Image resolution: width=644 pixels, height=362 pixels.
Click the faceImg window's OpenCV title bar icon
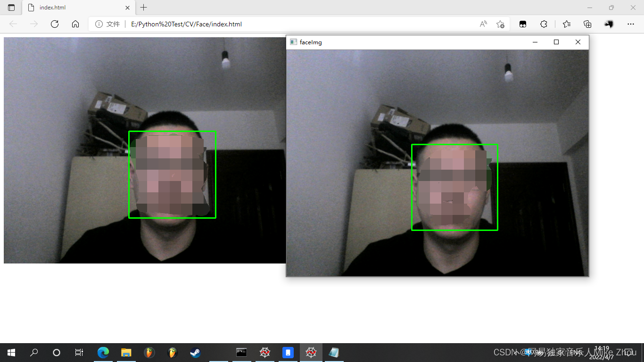click(x=293, y=42)
